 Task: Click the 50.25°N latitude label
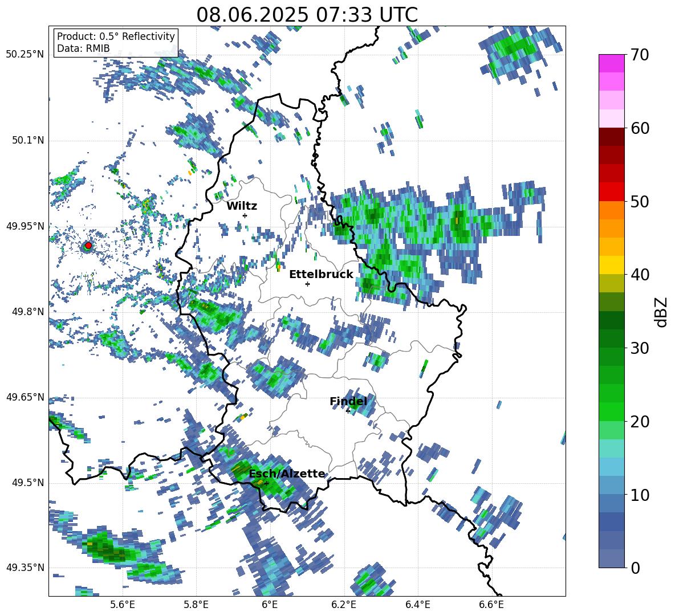click(25, 55)
